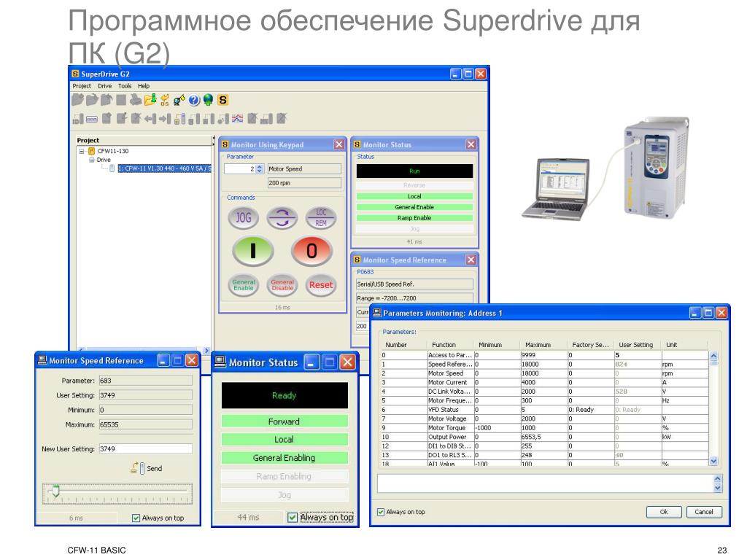Click scroll down arrow of parameters table

pos(713,461)
